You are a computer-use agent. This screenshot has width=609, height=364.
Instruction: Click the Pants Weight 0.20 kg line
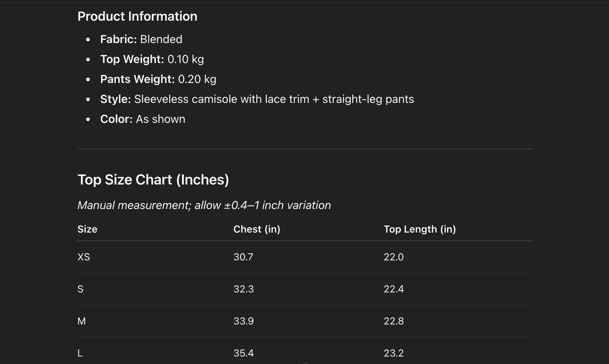coord(158,79)
